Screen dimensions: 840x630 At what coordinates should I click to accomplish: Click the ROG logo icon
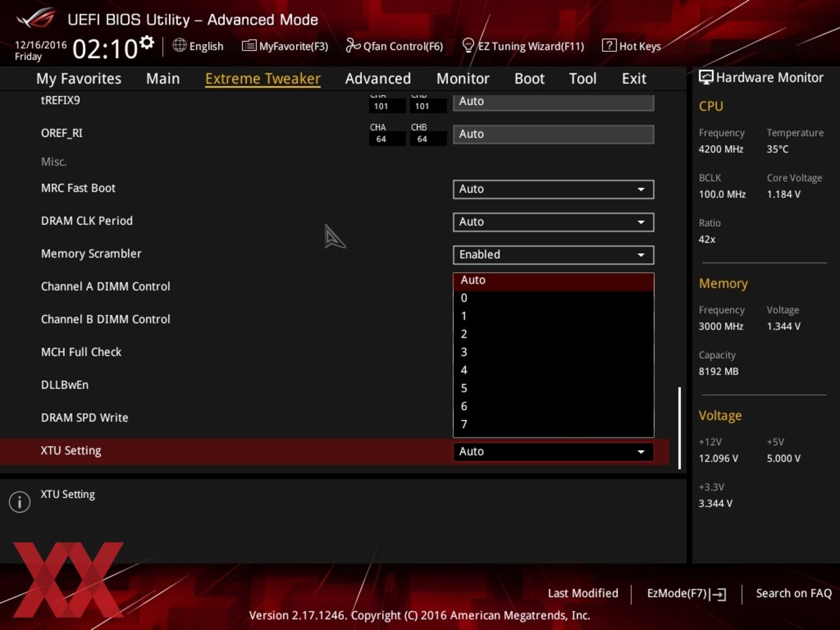pos(36,19)
